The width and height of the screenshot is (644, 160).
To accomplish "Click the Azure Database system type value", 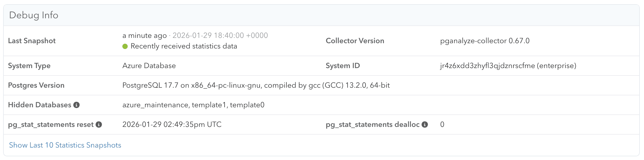I will point(149,66).
